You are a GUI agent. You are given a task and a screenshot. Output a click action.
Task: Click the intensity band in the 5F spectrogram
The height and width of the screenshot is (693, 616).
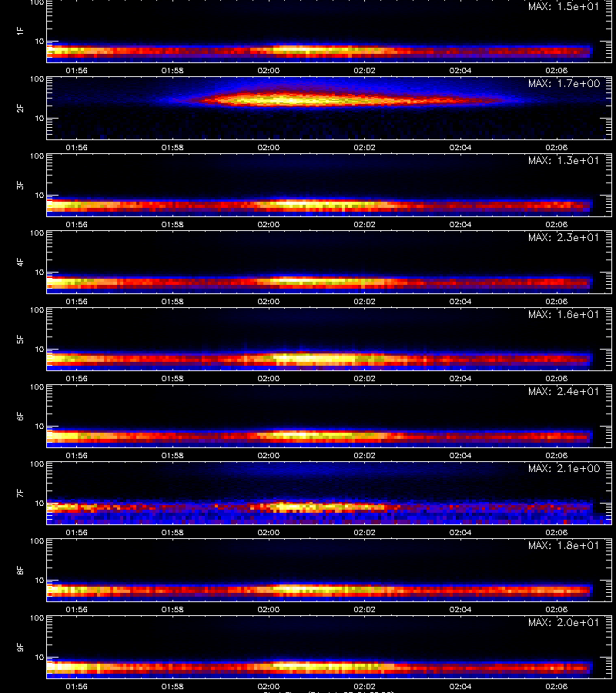coord(319,359)
